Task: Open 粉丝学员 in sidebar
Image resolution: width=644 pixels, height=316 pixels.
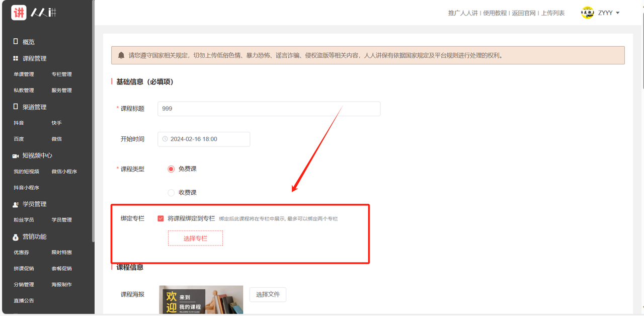Action: point(24,220)
